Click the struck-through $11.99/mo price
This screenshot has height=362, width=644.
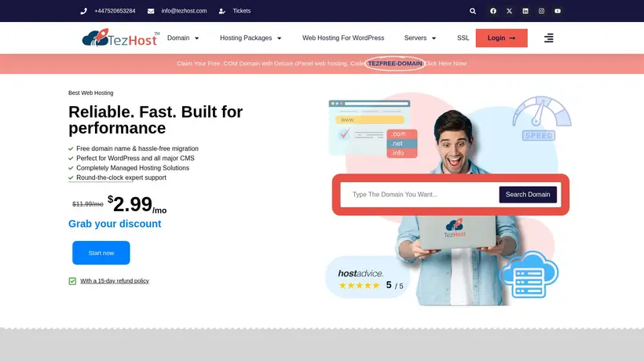pos(87,204)
